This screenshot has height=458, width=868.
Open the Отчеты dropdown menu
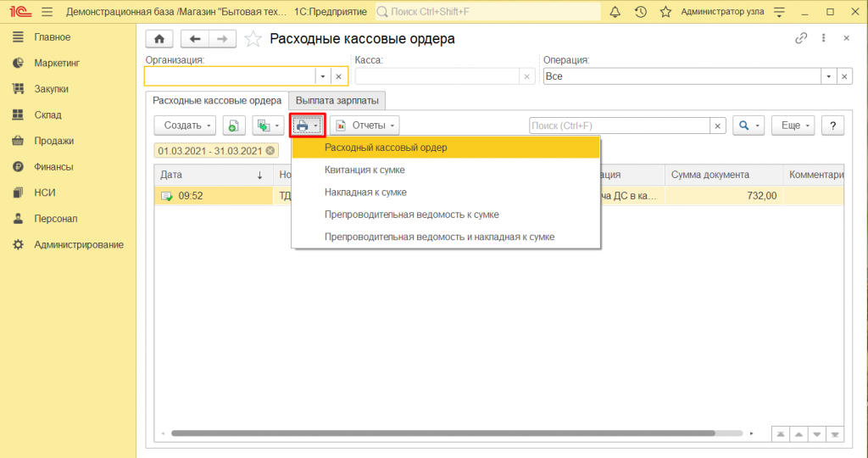364,126
